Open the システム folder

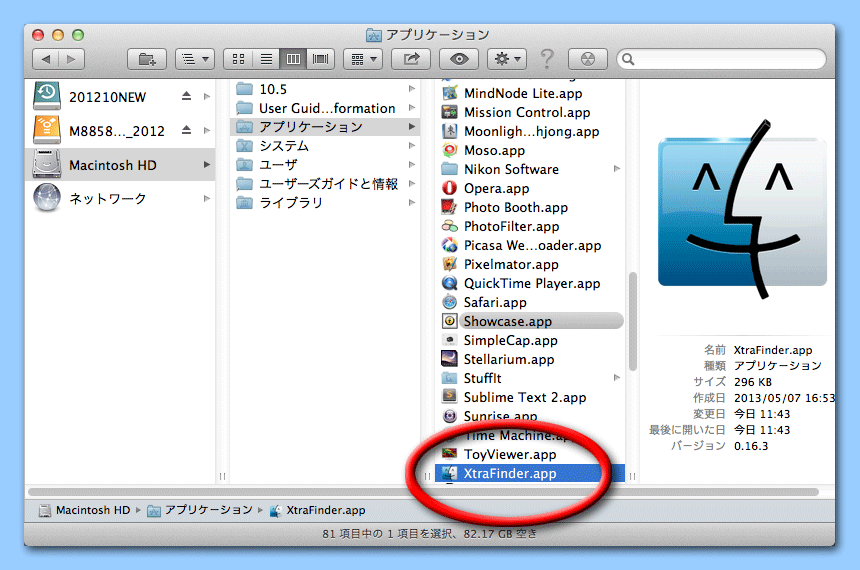(325, 146)
